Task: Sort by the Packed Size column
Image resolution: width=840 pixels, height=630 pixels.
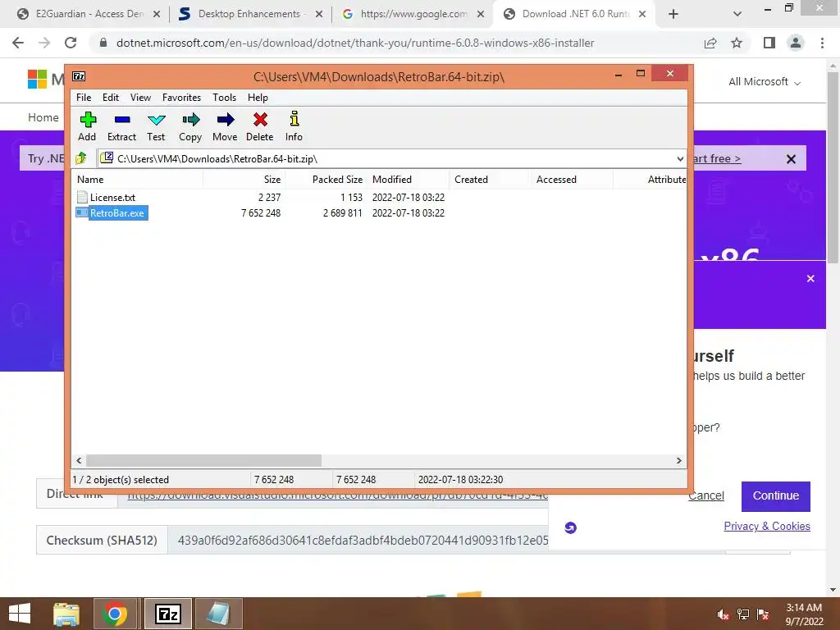Action: 326,180
